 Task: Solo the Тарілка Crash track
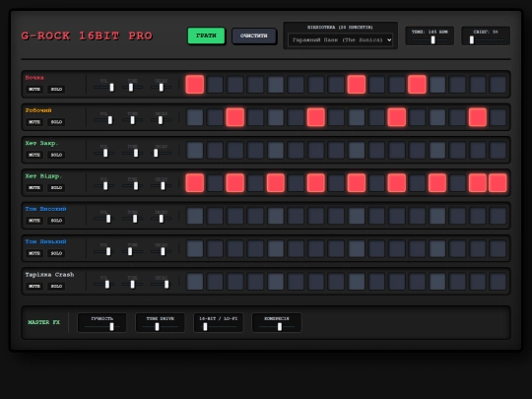click(x=56, y=286)
